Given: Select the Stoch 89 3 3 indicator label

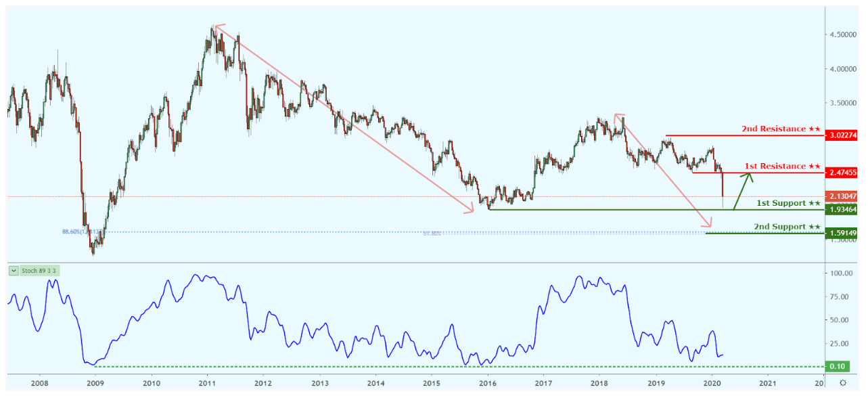Looking at the screenshot, I should click(39, 271).
